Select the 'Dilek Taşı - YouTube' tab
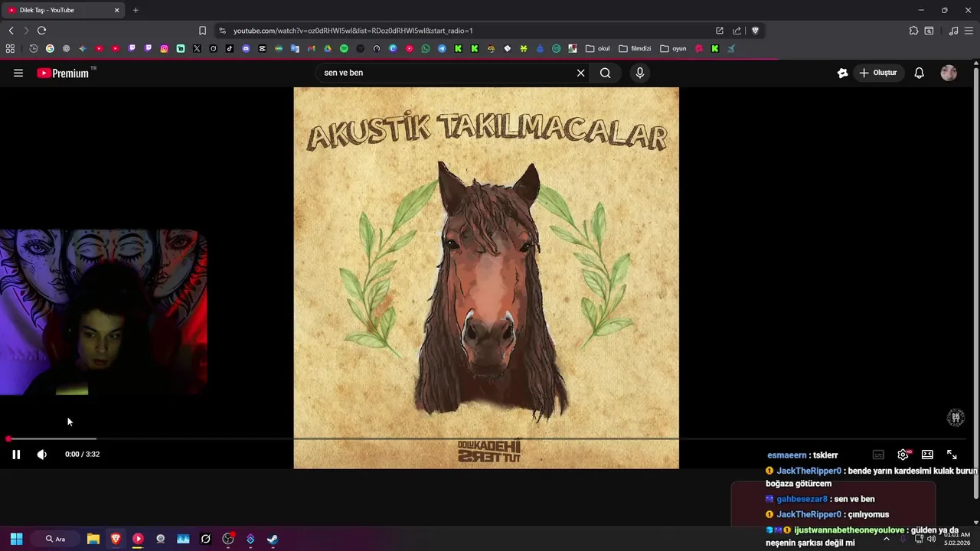Image resolution: width=980 pixels, height=551 pixels. (x=63, y=10)
